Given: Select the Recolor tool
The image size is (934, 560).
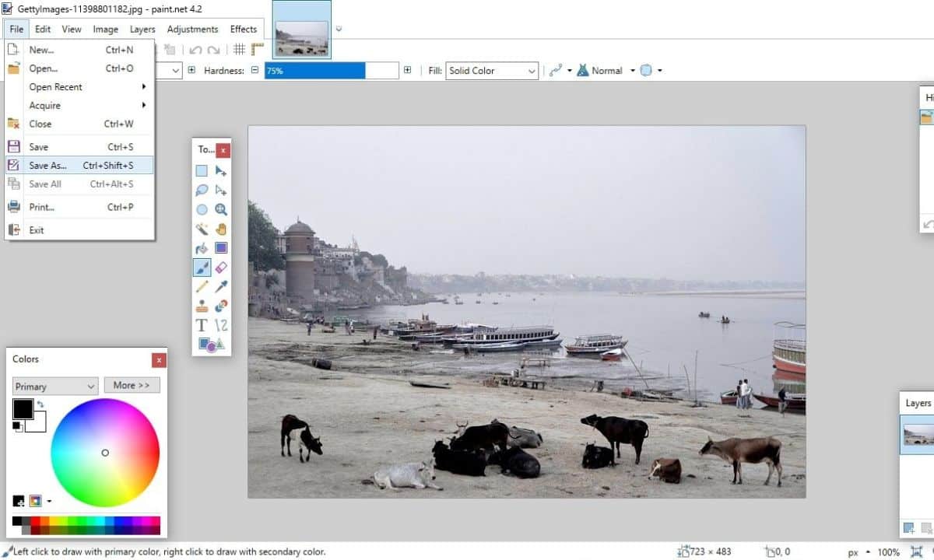Looking at the screenshot, I should tap(221, 306).
